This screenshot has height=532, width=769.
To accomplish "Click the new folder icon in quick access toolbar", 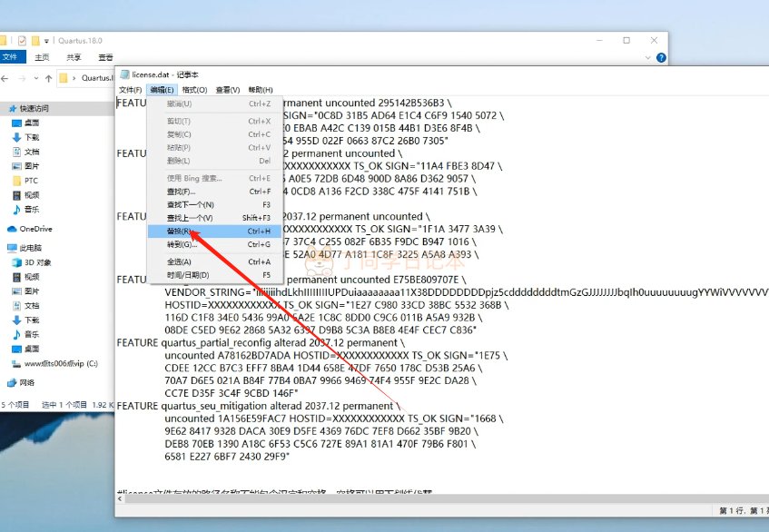I will pyautogui.click(x=35, y=41).
